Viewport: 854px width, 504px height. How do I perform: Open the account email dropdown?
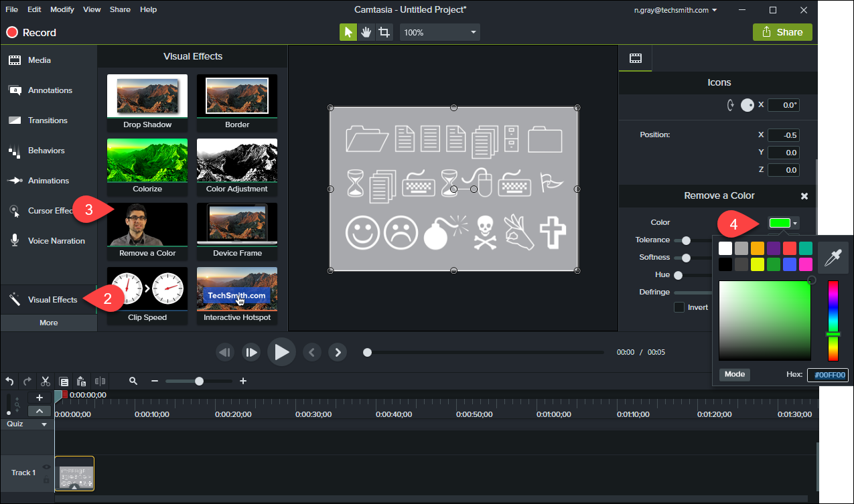point(675,10)
